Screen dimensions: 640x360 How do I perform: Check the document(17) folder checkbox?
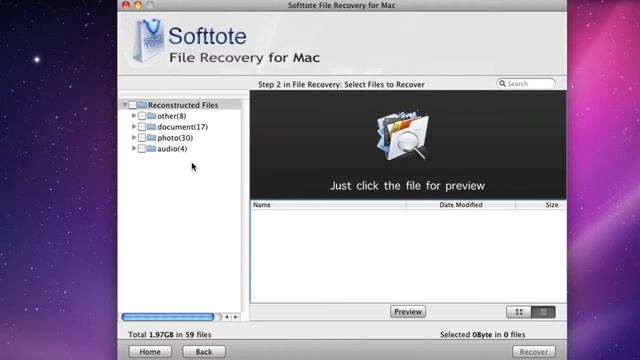pos(142,127)
